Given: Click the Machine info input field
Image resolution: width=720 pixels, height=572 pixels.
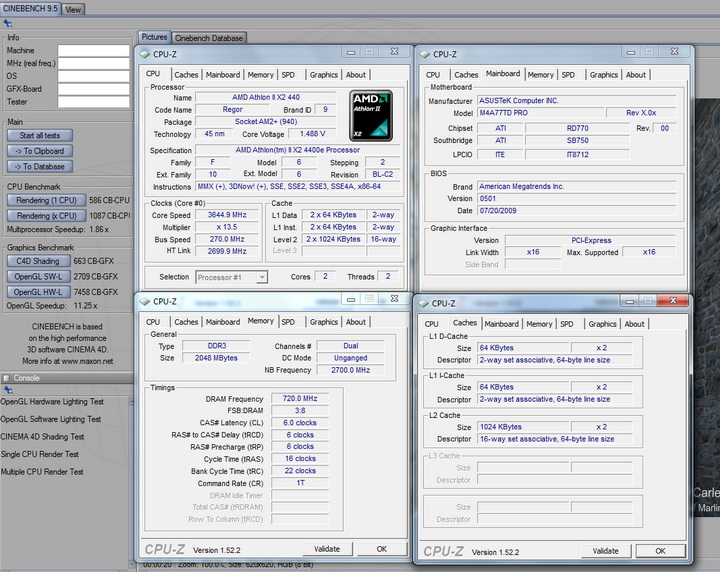Looking at the screenshot, I should click(94, 50).
